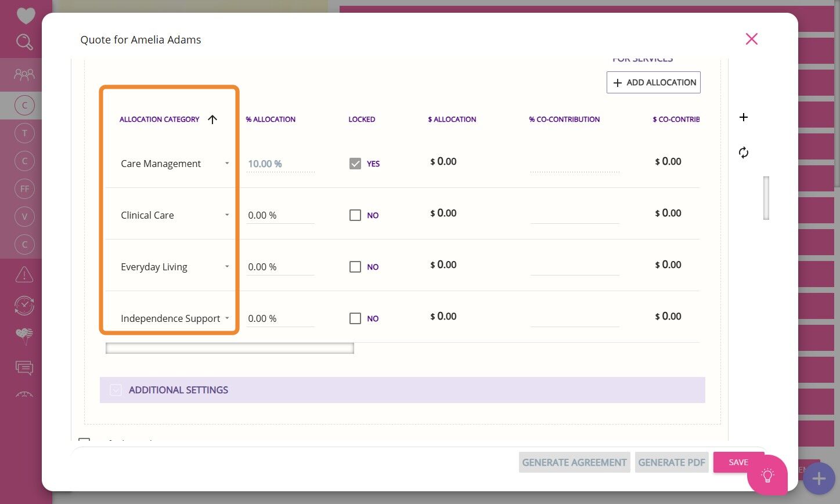The height and width of the screenshot is (504, 840).
Task: Click the refresh arrows icon beside table
Action: point(744,153)
